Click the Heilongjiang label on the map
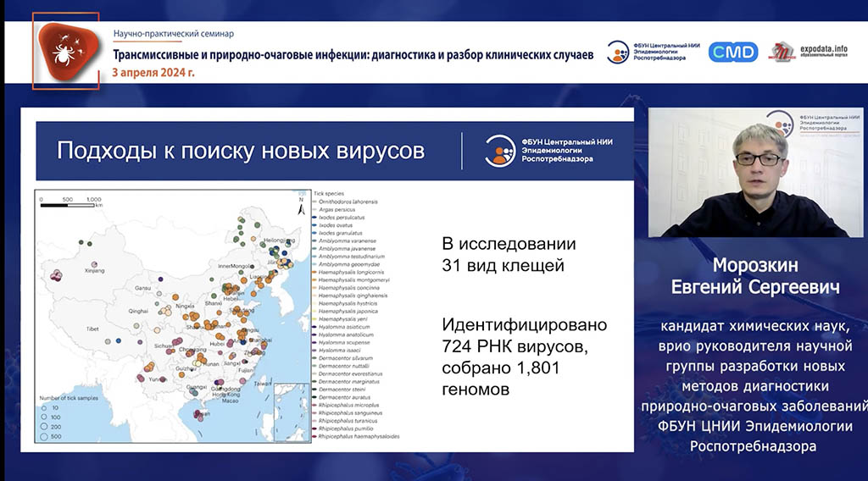 click(279, 240)
